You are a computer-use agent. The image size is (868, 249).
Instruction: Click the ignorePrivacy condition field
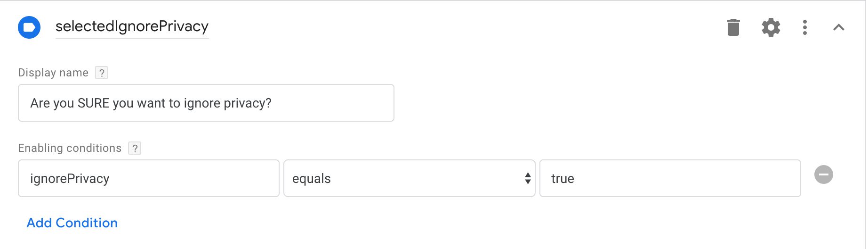[149, 178]
